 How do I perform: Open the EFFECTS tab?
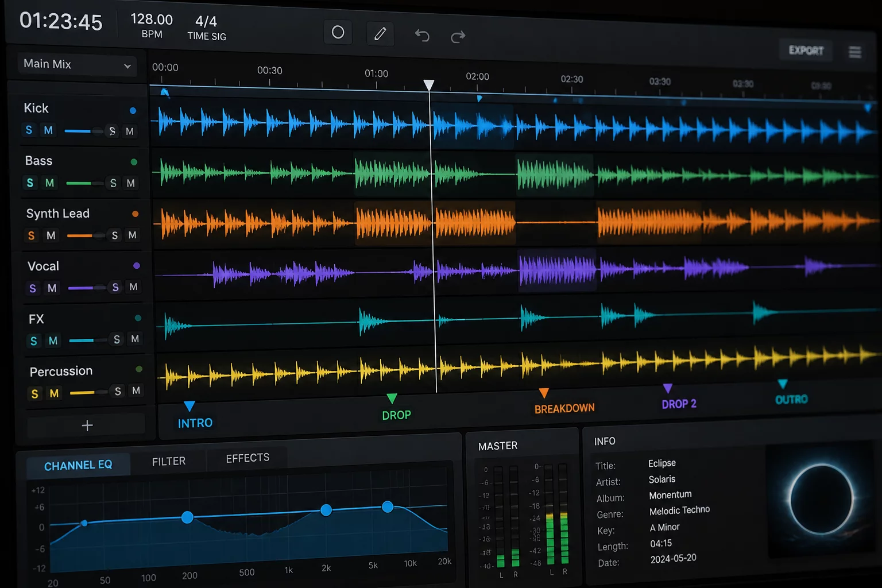(247, 458)
